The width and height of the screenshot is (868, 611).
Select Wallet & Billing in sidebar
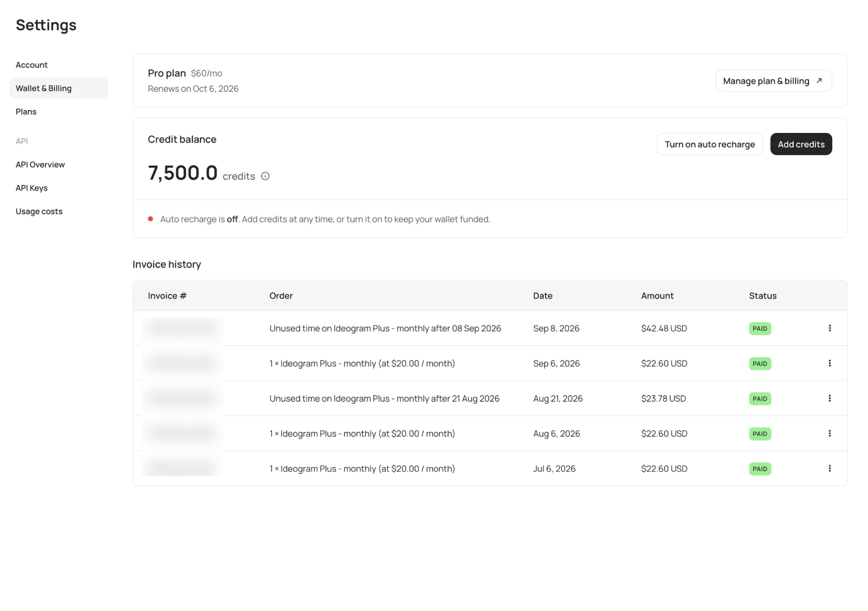pos(59,88)
